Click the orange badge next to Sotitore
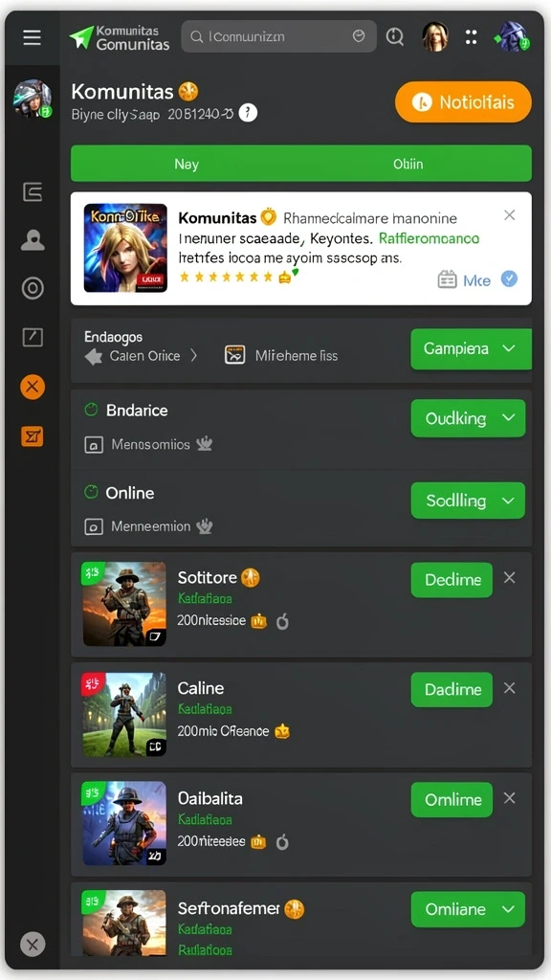Image resolution: width=551 pixels, height=980 pixels. 251,577
